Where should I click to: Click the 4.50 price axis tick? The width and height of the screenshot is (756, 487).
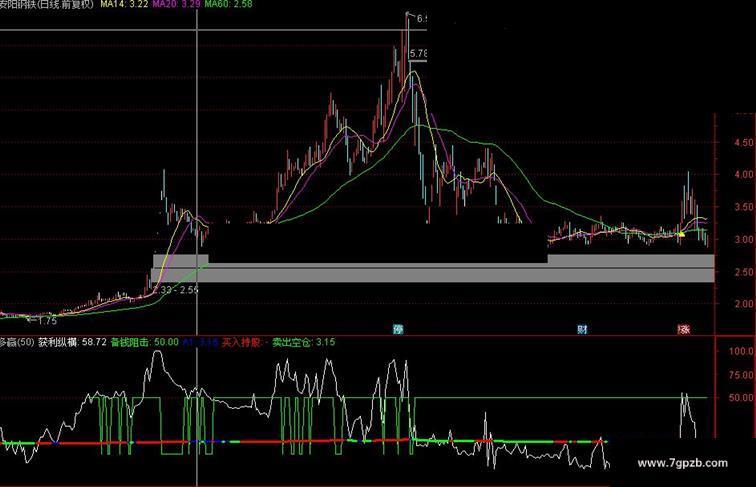click(743, 143)
